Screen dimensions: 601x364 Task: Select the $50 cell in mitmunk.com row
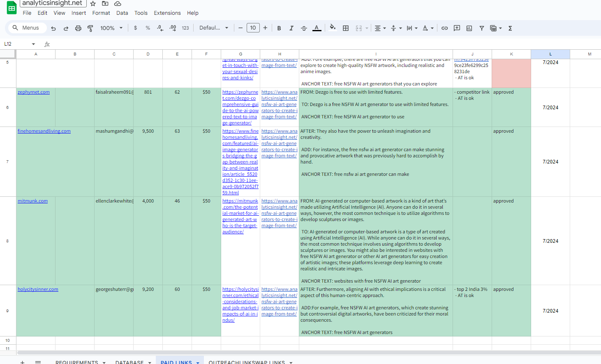206,241
